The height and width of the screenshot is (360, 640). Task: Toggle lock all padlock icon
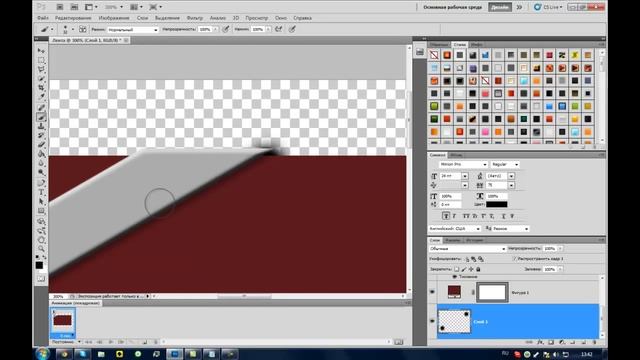478,269
